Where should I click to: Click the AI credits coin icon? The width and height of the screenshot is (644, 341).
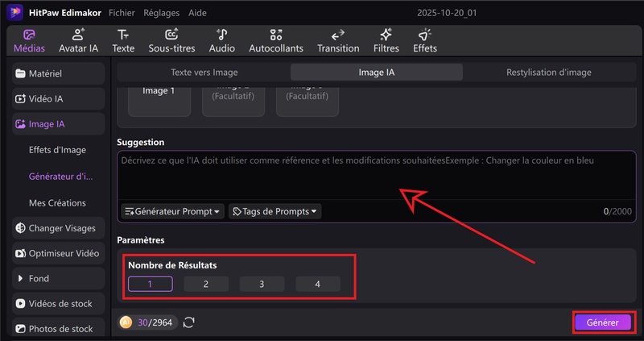pos(126,322)
